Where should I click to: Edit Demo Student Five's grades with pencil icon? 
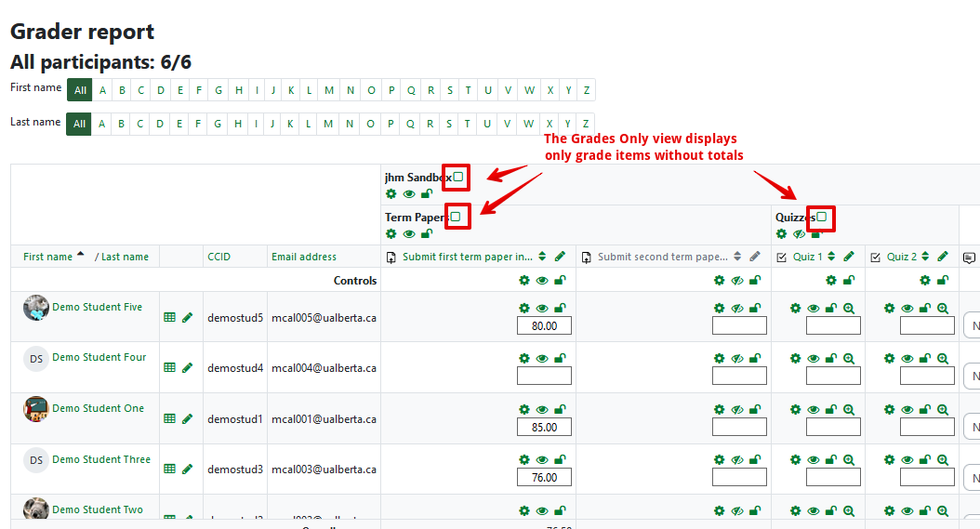187,317
